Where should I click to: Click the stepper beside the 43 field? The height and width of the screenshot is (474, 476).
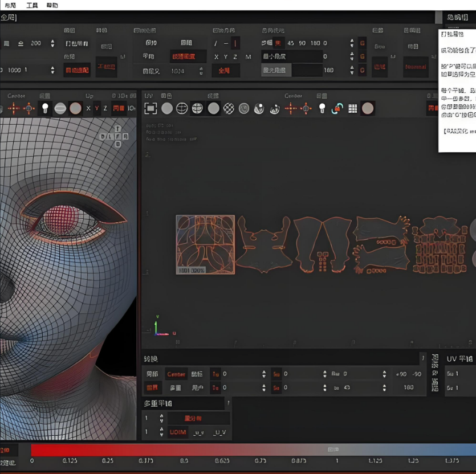[x=384, y=388]
